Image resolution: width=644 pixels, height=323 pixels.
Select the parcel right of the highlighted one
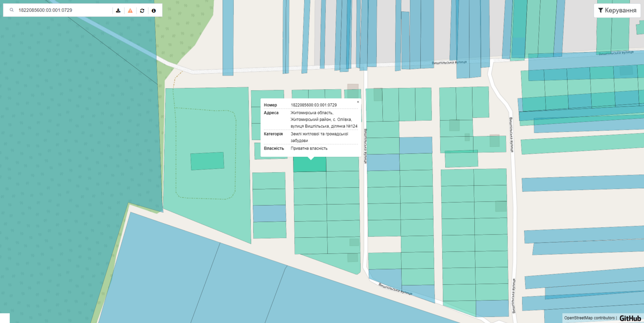point(342,164)
